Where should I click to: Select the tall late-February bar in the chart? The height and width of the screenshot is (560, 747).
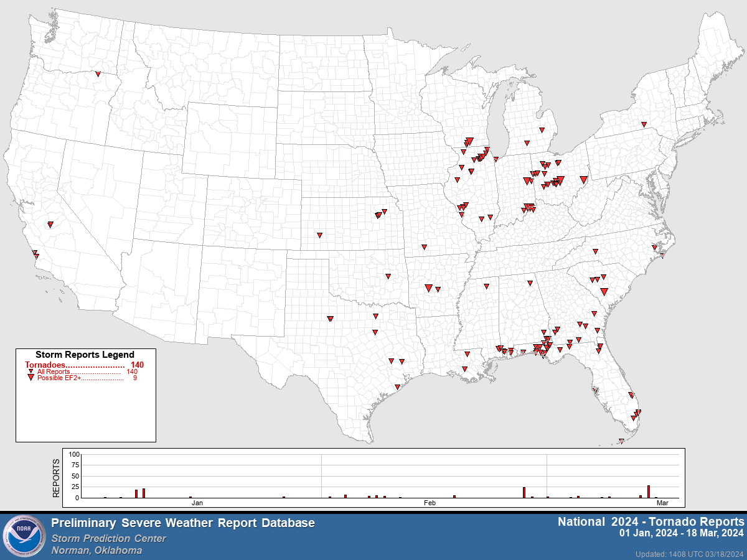524,492
